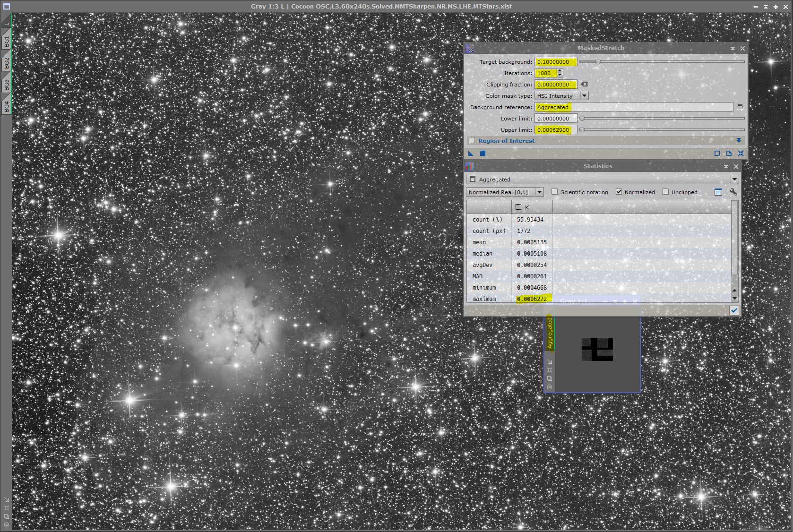Select background reference view via window icon

740,107
